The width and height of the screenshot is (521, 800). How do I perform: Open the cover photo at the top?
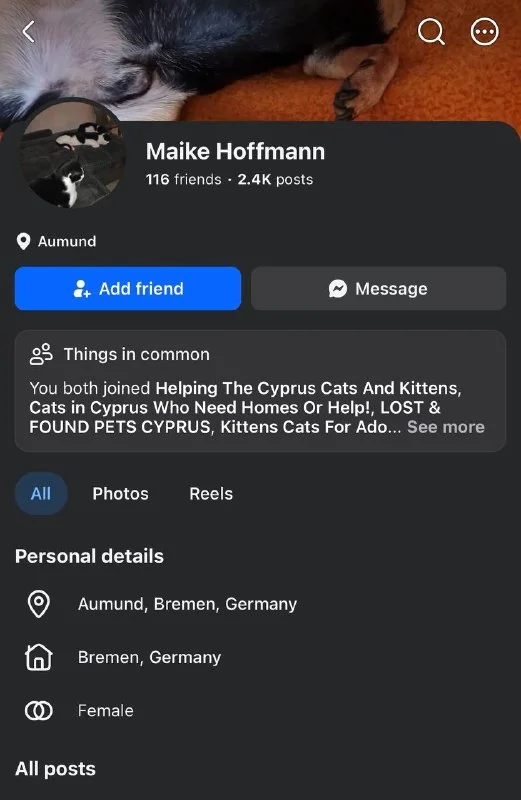tap(260, 61)
